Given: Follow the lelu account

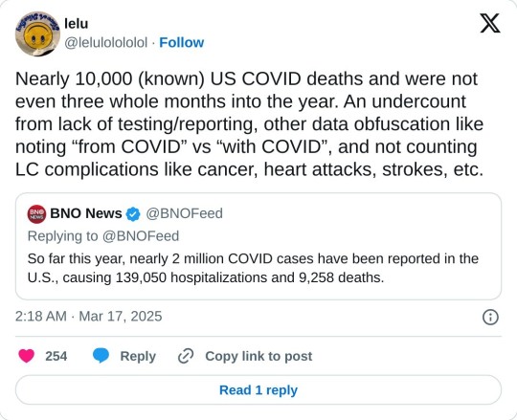Looking at the screenshot, I should 182,42.
